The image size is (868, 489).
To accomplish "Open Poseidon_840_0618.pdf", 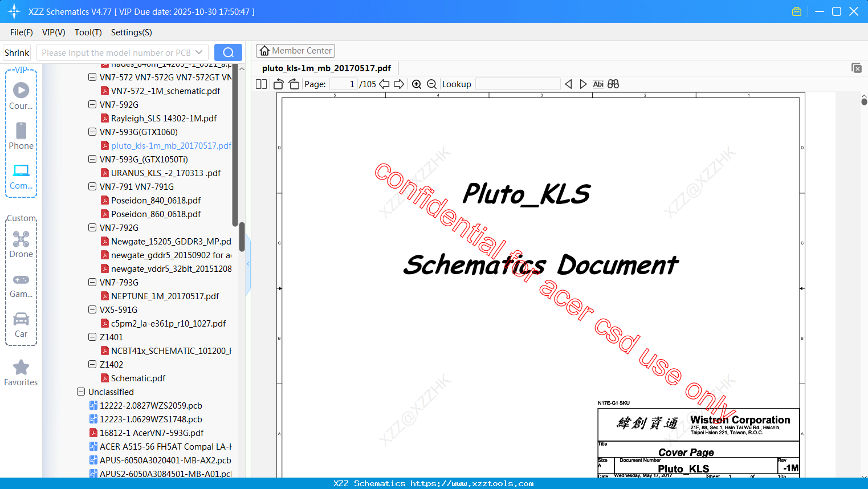I will coord(156,200).
